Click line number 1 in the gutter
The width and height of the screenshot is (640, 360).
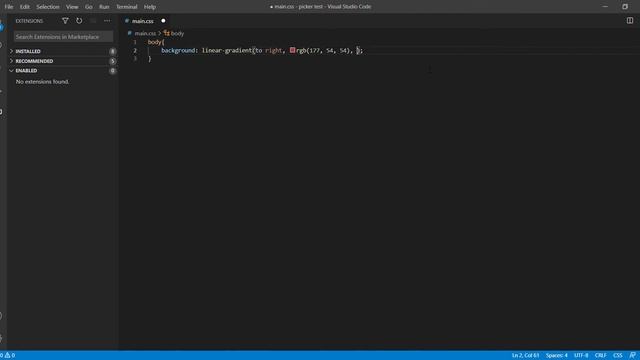point(135,42)
